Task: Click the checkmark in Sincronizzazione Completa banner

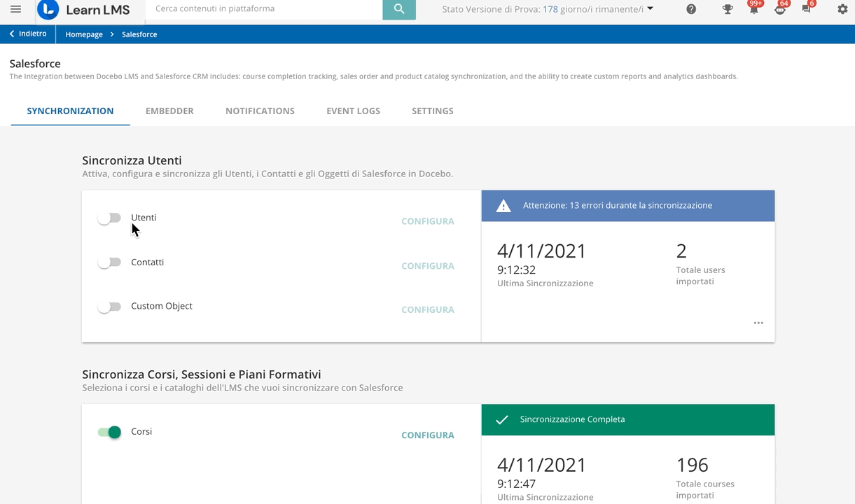Action: 501,420
